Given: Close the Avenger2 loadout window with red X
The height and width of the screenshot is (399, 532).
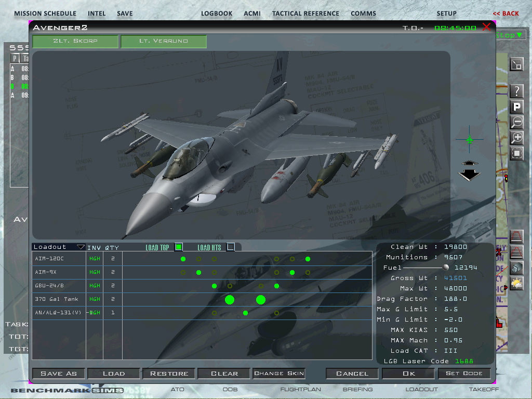Looking at the screenshot, I should coord(486,27).
